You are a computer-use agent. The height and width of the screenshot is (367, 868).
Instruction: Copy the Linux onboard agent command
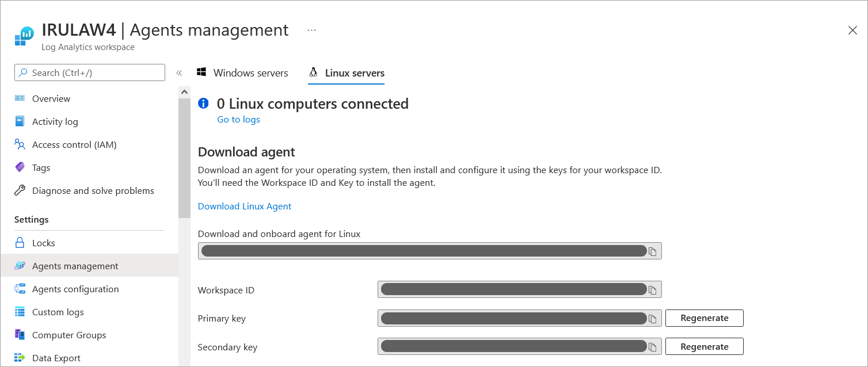(652, 251)
